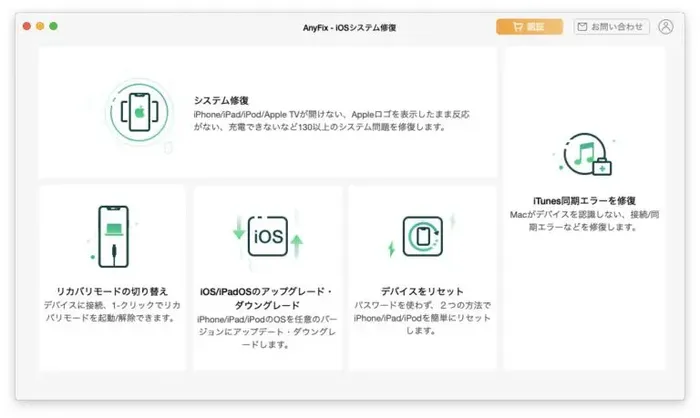Click the recovery mode description text
The image size is (700, 418).
(112, 311)
